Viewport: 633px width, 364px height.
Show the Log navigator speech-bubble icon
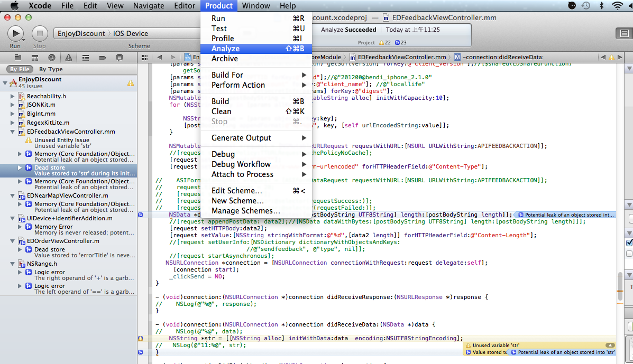[x=120, y=57]
